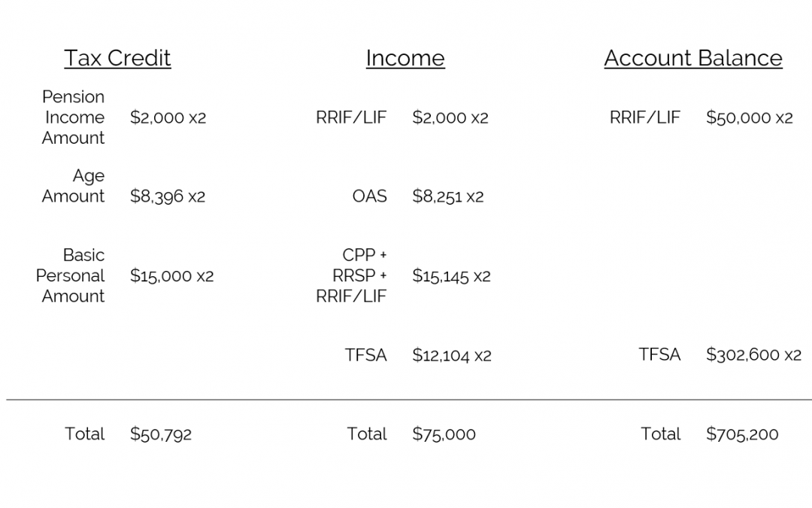Select the Income total $75,000
The width and height of the screenshot is (812, 508).
pyautogui.click(x=444, y=434)
